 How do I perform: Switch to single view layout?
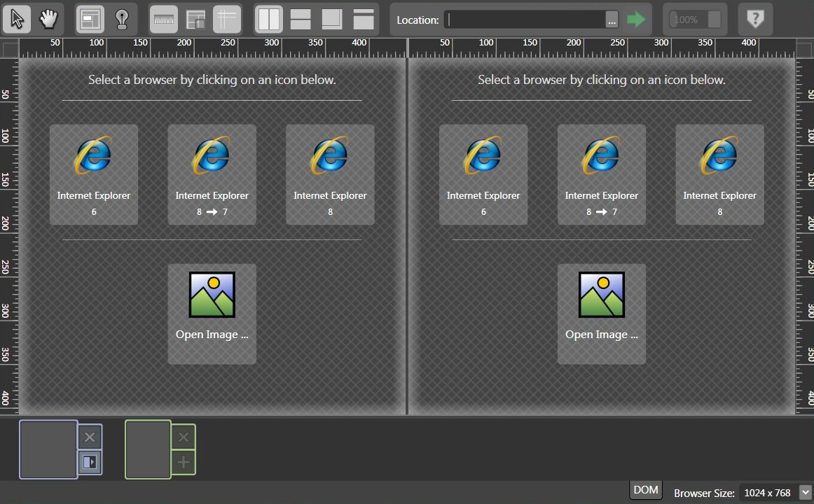click(364, 20)
